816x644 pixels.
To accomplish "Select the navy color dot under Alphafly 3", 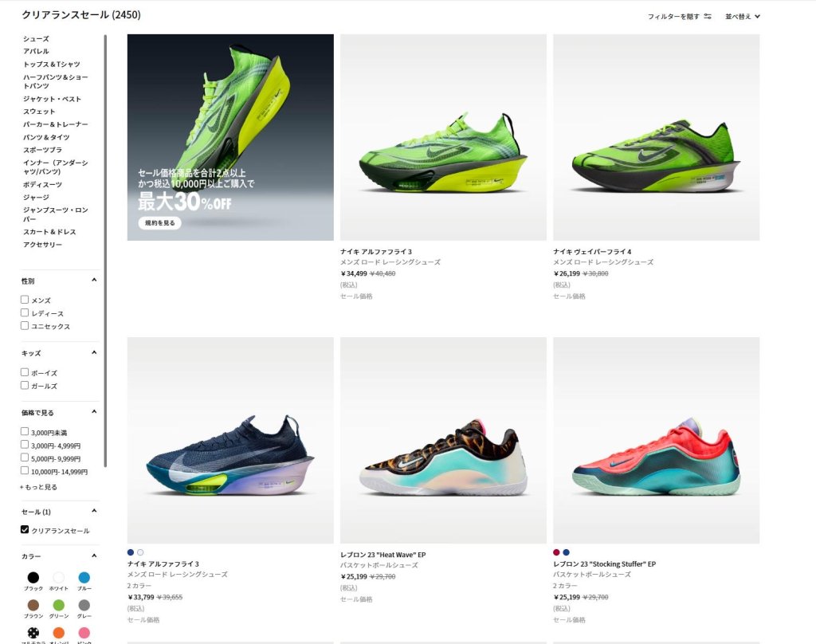I will click(x=131, y=552).
